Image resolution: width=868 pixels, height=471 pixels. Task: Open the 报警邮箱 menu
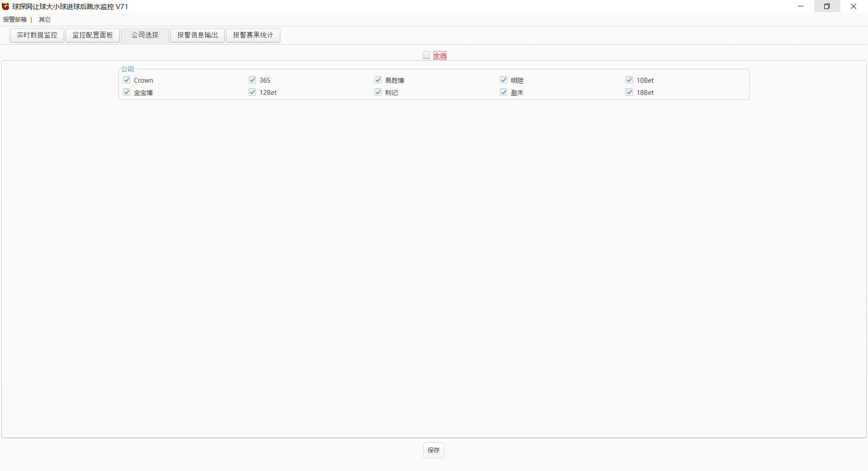tap(15, 19)
